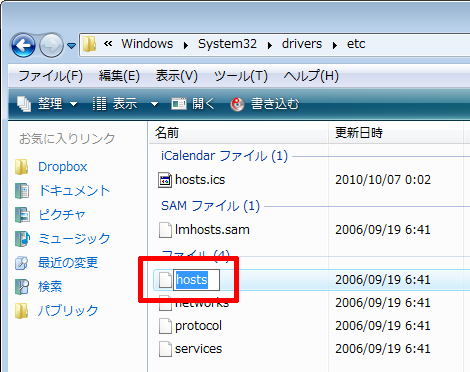Click the ミュージック sidebar icon
The width and height of the screenshot is (470, 372).
[x=22, y=239]
